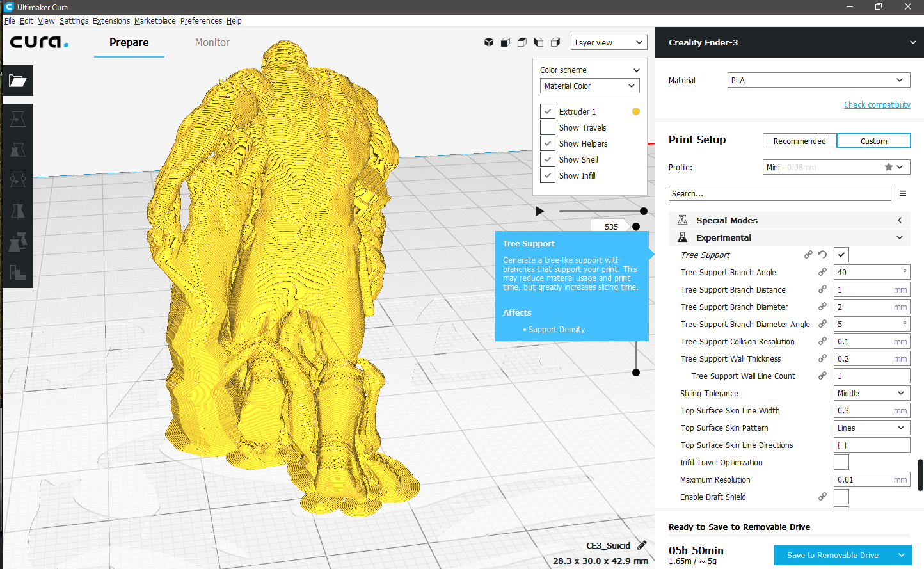
Task: Open the Edit menu
Action: pyautogui.click(x=26, y=20)
